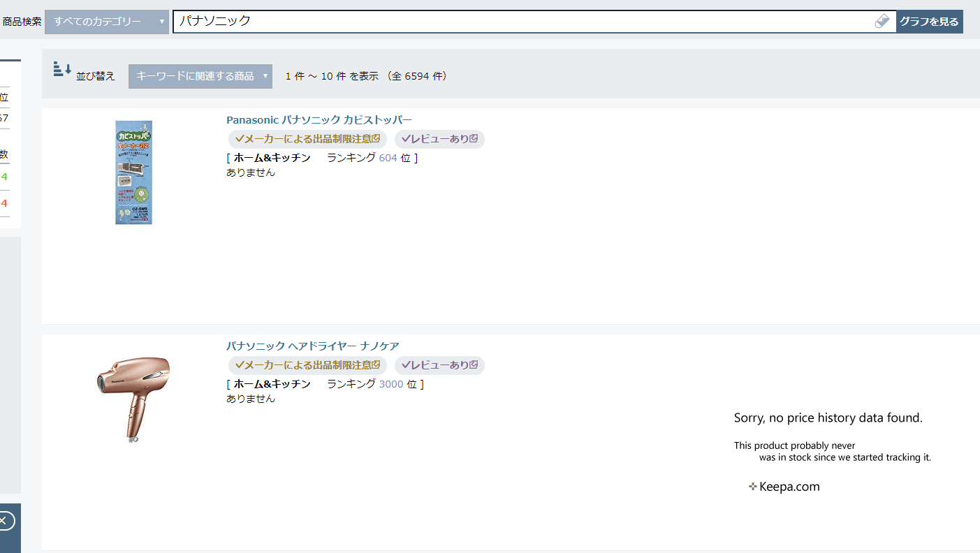Click the カビストッパー product thumbnail image
This screenshot has width=980, height=553.
pos(133,172)
